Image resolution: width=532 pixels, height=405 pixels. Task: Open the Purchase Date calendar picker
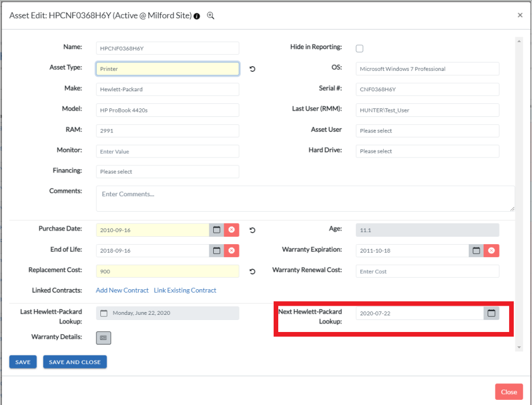217,230
